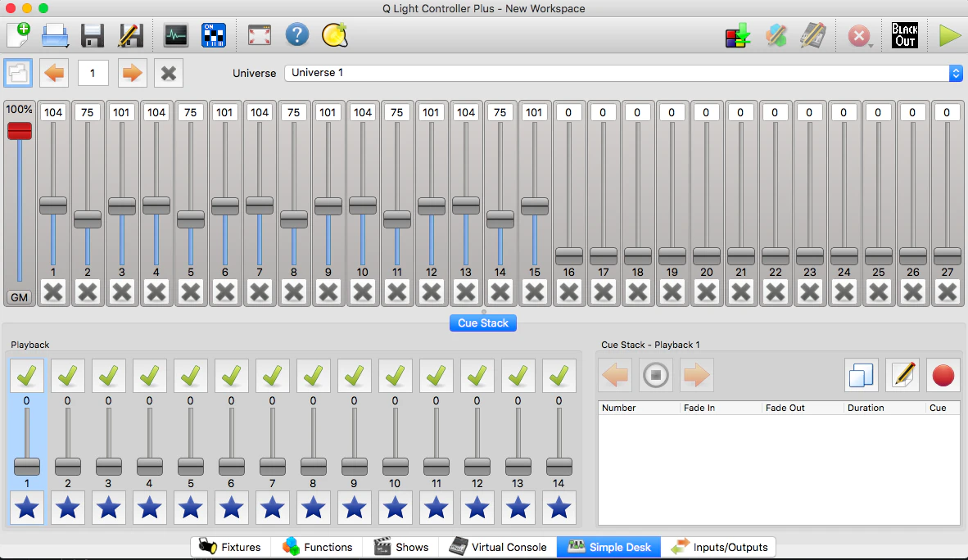Open the Universe 1 dropdown

(623, 73)
